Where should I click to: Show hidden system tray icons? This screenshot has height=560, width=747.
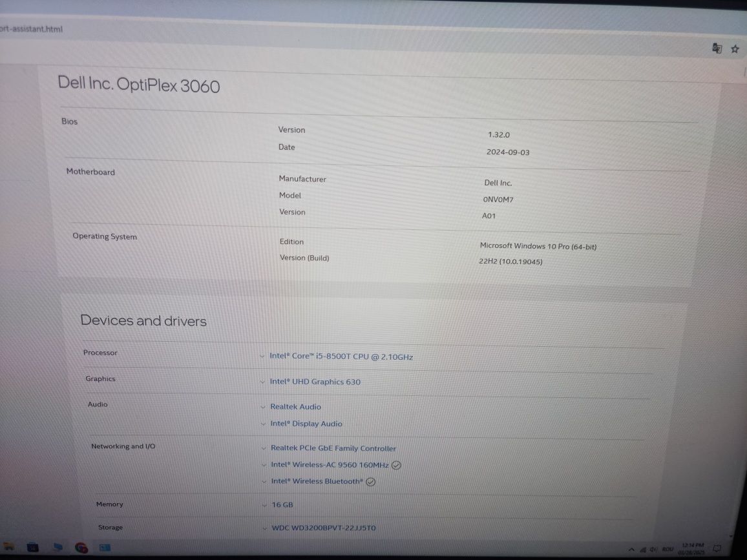coord(631,550)
